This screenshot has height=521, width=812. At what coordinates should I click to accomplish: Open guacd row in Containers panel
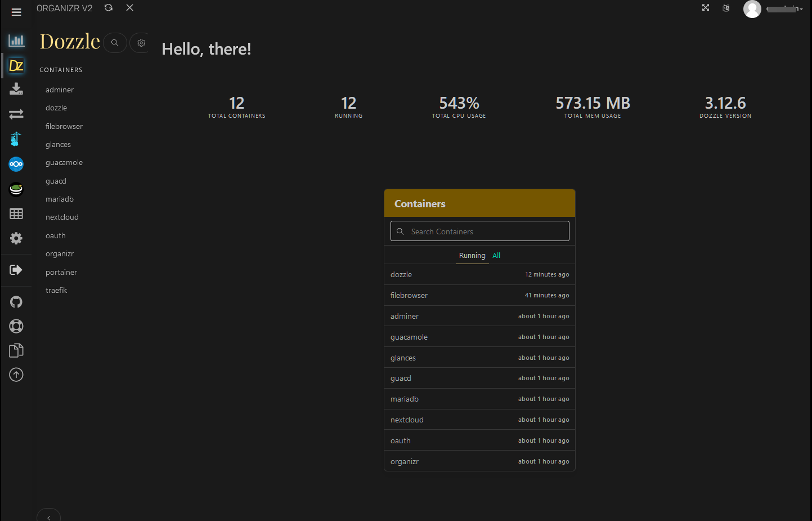pos(479,378)
